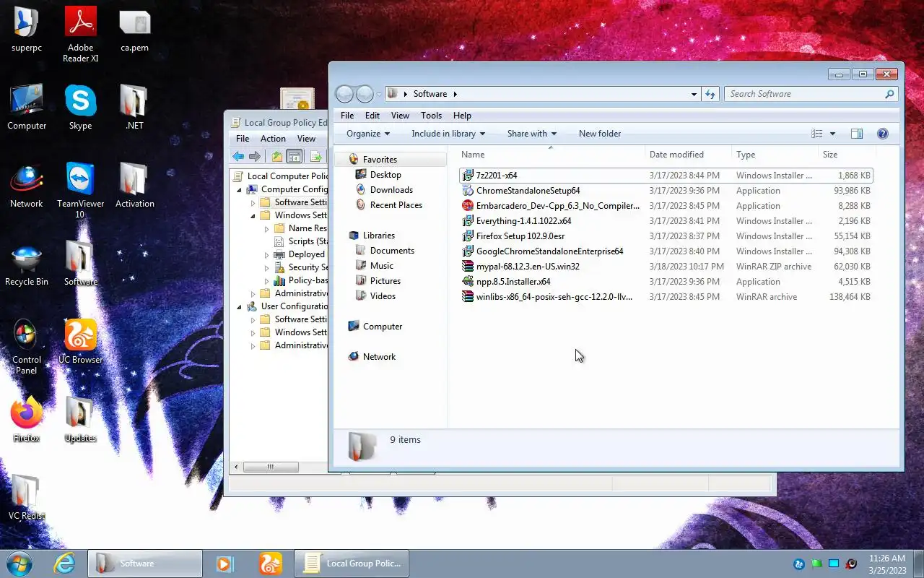This screenshot has width=924, height=578.
Task: Open the address bar history dropdown arrow
Action: click(694, 94)
